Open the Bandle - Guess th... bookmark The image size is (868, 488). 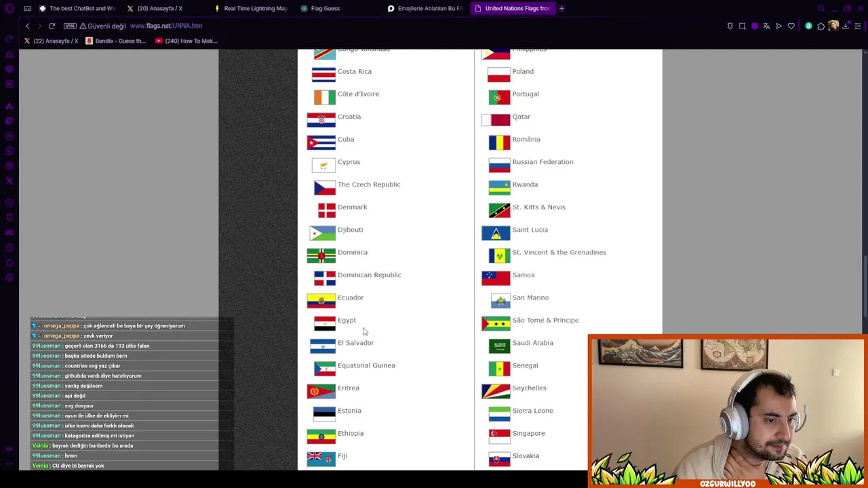pyautogui.click(x=116, y=41)
